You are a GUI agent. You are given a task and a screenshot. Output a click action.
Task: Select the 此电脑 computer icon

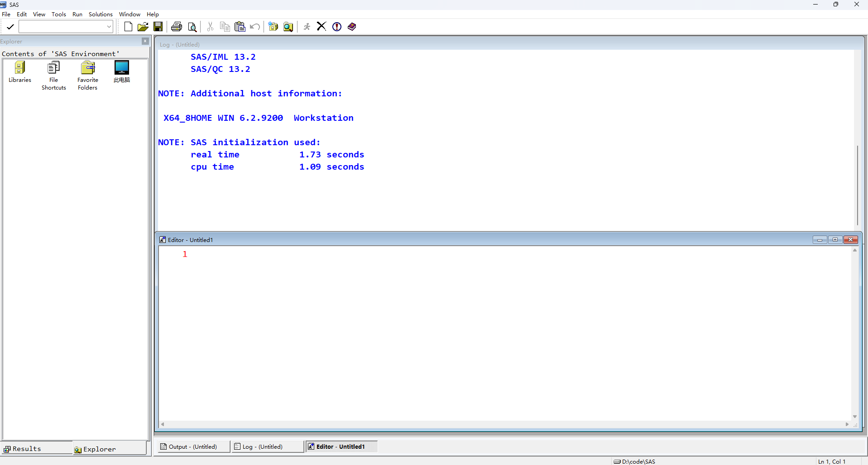122,72
